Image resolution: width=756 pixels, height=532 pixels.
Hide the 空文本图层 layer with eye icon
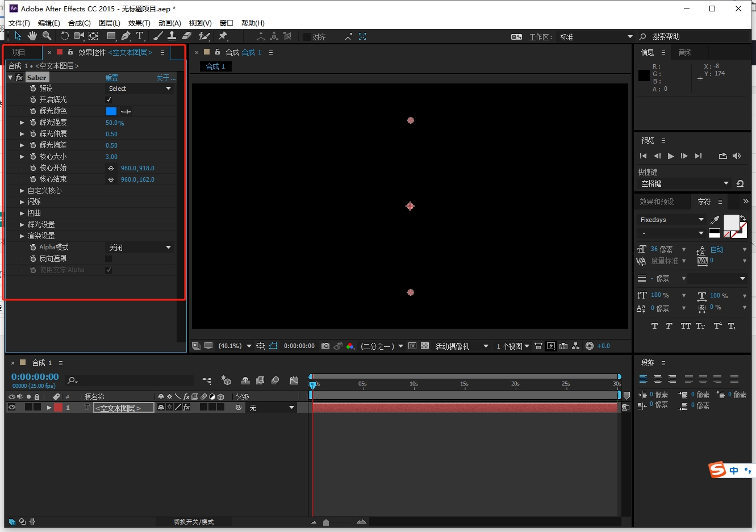11,408
